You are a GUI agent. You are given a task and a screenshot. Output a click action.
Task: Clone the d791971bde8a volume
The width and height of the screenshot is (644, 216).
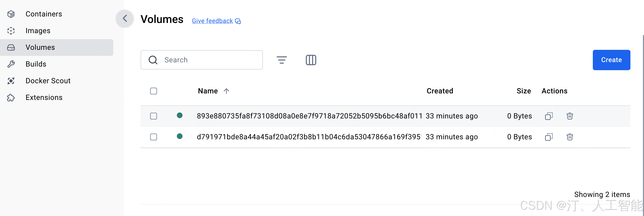(549, 137)
